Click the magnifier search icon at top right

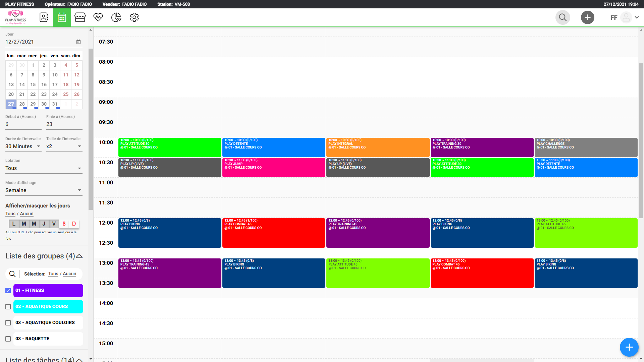tap(562, 17)
